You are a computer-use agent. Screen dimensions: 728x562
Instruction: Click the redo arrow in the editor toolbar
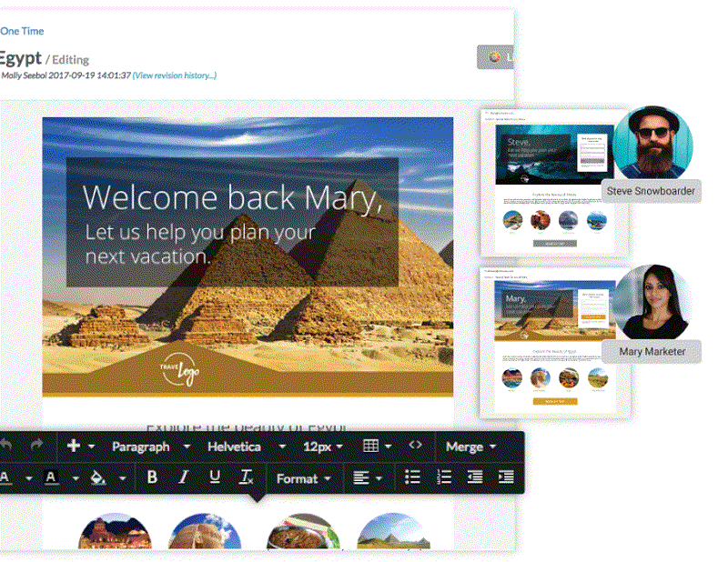pos(35,447)
